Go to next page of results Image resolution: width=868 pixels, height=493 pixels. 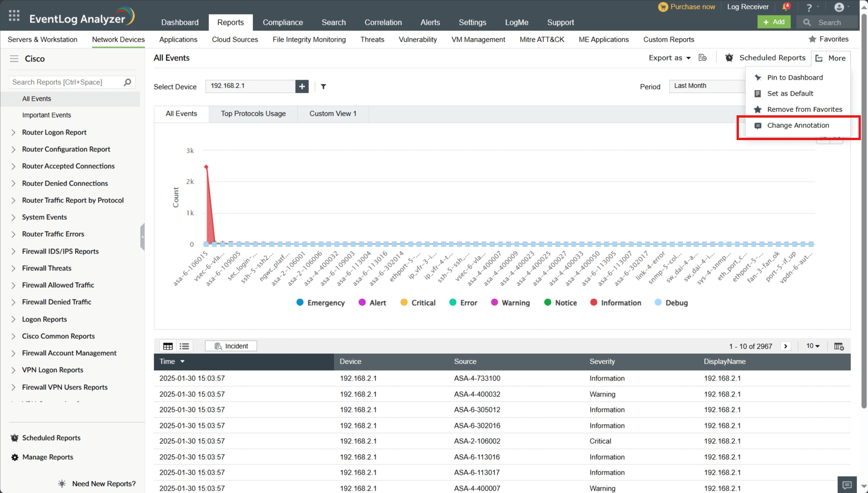[x=786, y=346]
